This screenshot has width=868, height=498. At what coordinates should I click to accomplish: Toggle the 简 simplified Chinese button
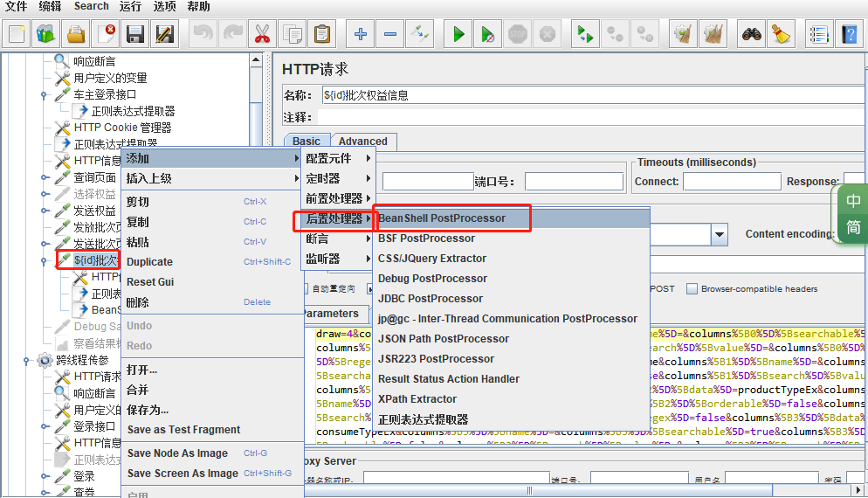point(853,227)
